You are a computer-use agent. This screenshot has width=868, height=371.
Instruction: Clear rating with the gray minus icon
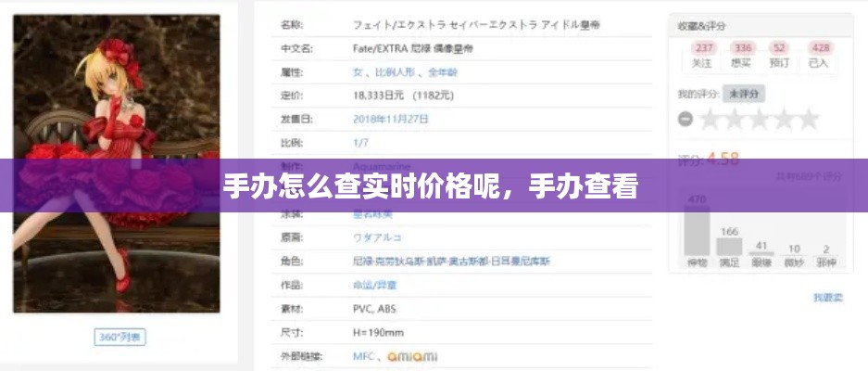tap(686, 120)
